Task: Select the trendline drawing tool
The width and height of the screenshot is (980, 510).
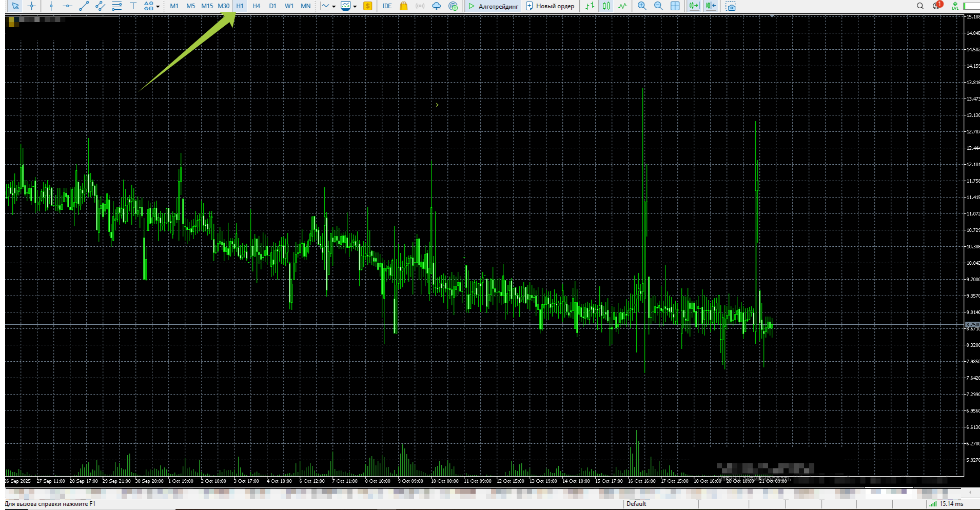Action: [x=84, y=6]
